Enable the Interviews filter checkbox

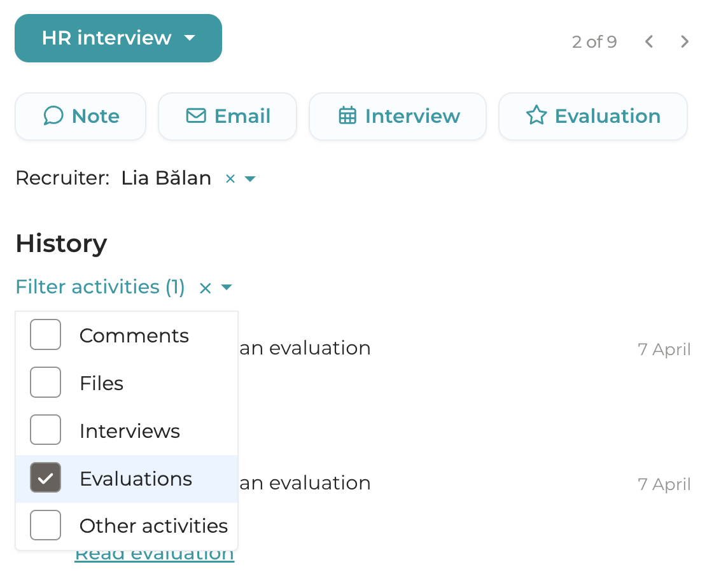tap(45, 430)
